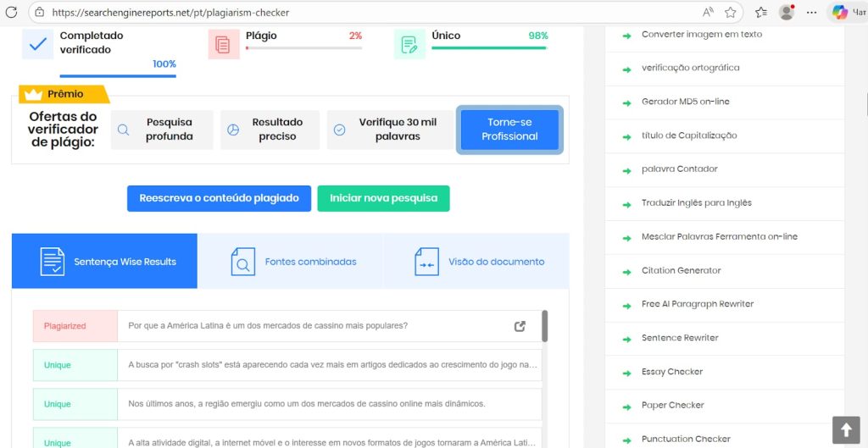Switch to Fontes combinadas tab

[x=291, y=262]
